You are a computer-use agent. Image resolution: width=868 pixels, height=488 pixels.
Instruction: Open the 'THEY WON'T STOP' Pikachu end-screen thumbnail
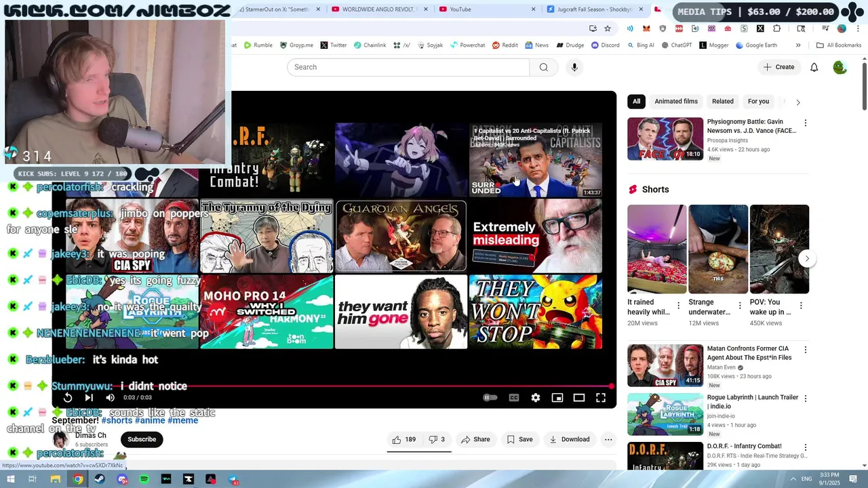pos(536,312)
